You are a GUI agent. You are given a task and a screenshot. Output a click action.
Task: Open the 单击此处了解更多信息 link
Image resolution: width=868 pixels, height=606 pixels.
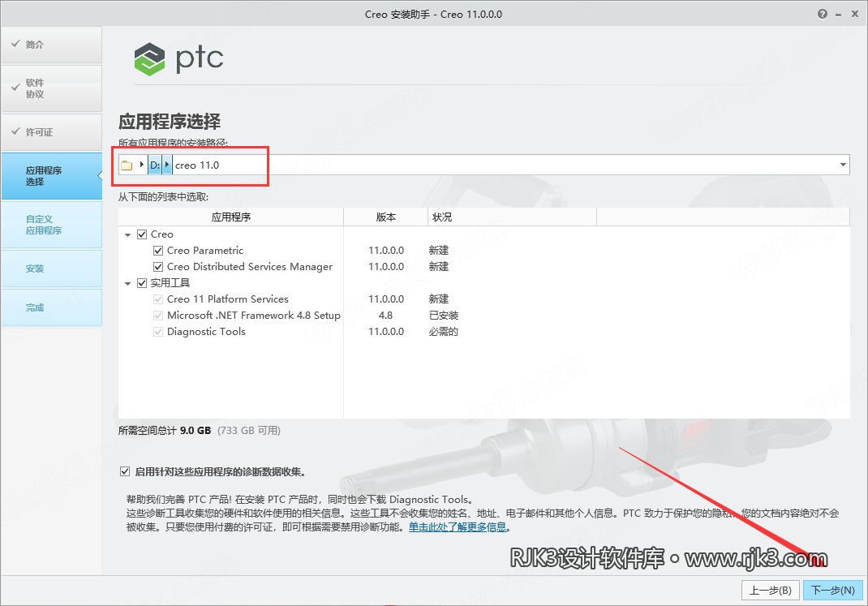tap(458, 526)
